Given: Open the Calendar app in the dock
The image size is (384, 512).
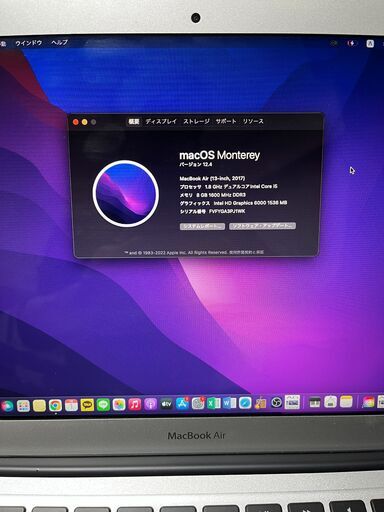Looking at the screenshot, I should tap(71, 405).
